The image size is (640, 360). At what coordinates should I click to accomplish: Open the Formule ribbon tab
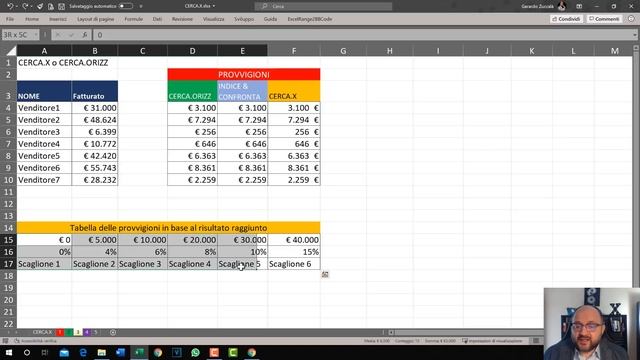133,19
